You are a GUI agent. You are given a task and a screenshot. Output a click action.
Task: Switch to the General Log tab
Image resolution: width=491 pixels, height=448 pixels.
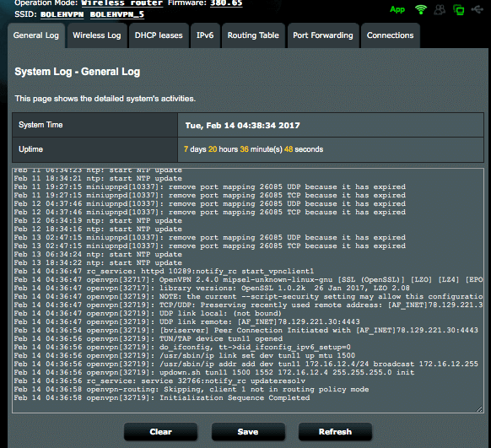point(36,35)
